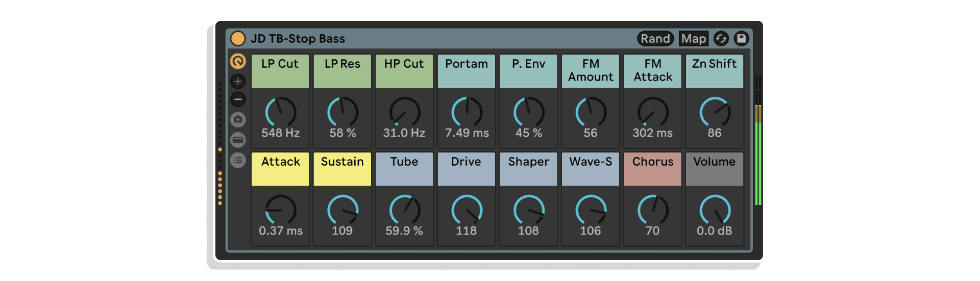The width and height of the screenshot is (980, 281).
Task: Click the list view icon in sidebar
Action: (x=238, y=160)
